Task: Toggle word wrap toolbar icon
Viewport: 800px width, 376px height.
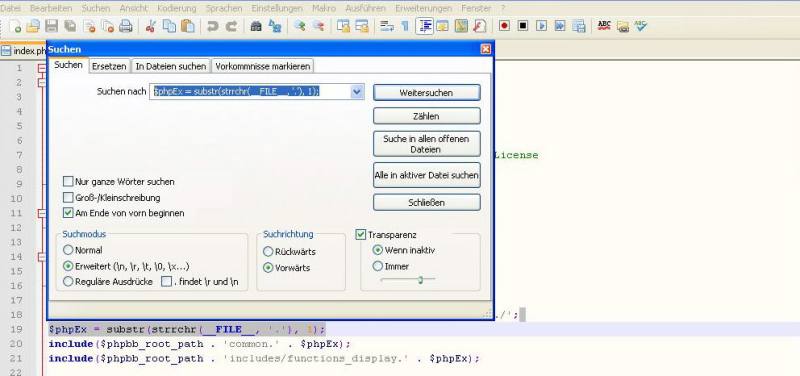Action: click(387, 26)
